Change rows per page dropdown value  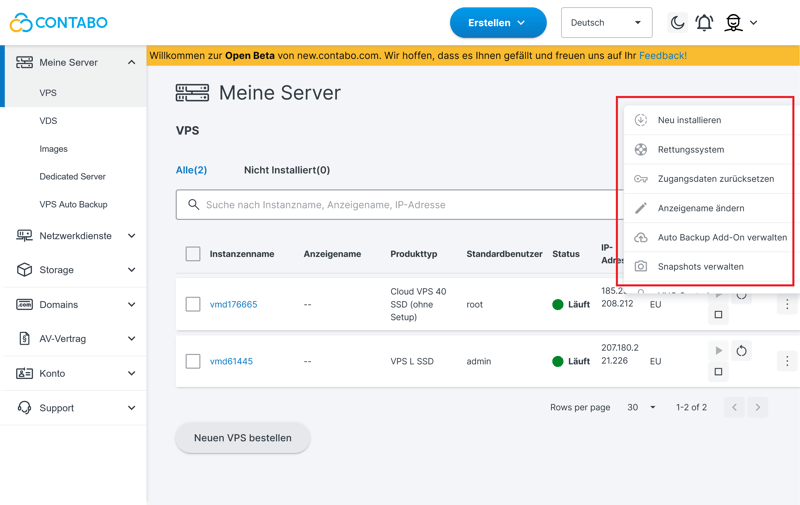tap(640, 408)
